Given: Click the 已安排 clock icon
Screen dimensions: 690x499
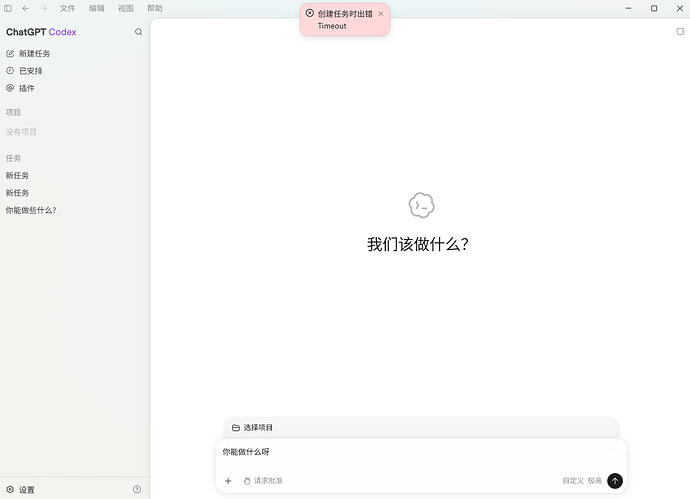Looking at the screenshot, I should coord(10,70).
